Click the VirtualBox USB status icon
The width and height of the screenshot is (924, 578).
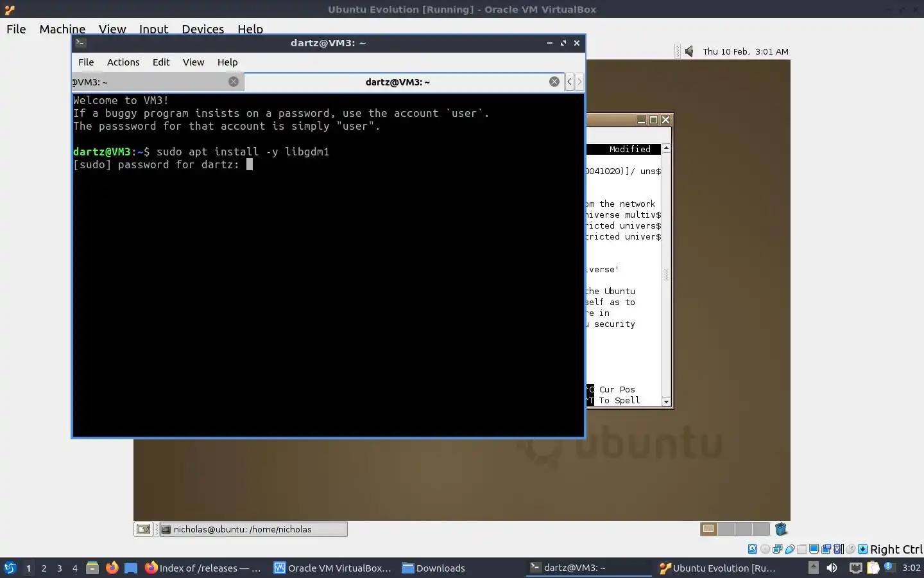(790, 549)
